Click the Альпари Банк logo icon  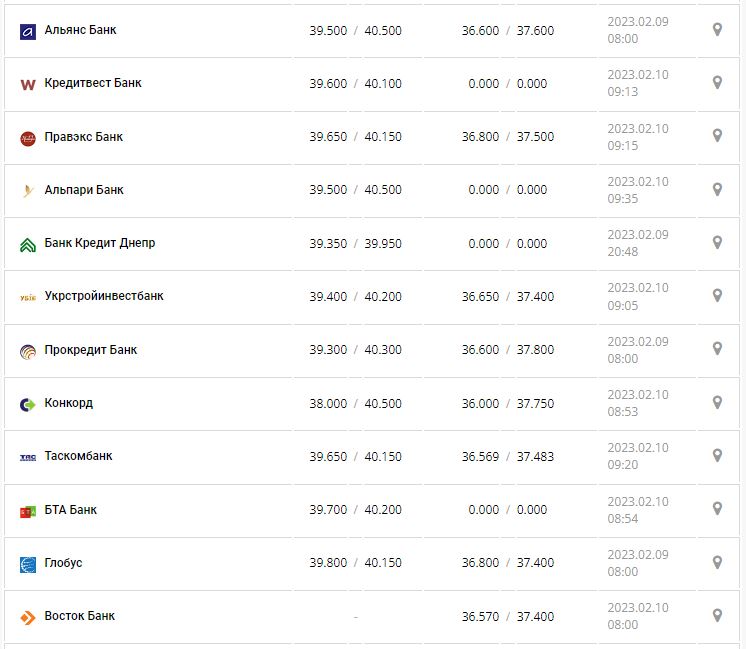coord(28,190)
